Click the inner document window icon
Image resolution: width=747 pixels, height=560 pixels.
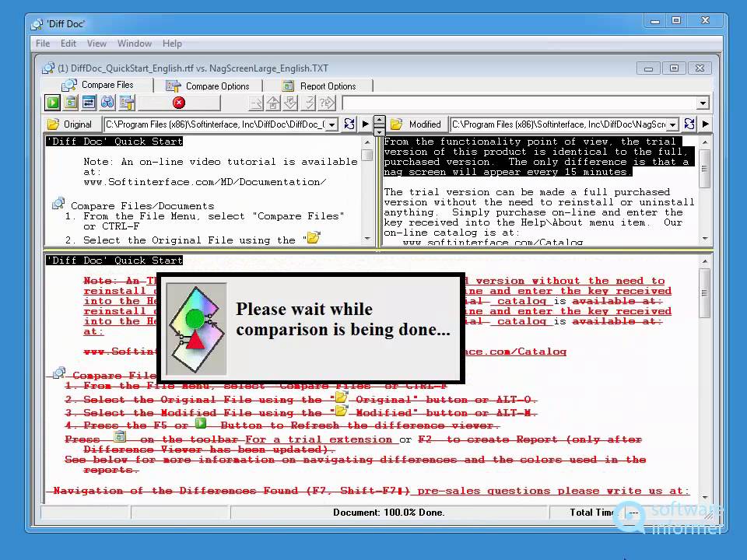[x=48, y=68]
